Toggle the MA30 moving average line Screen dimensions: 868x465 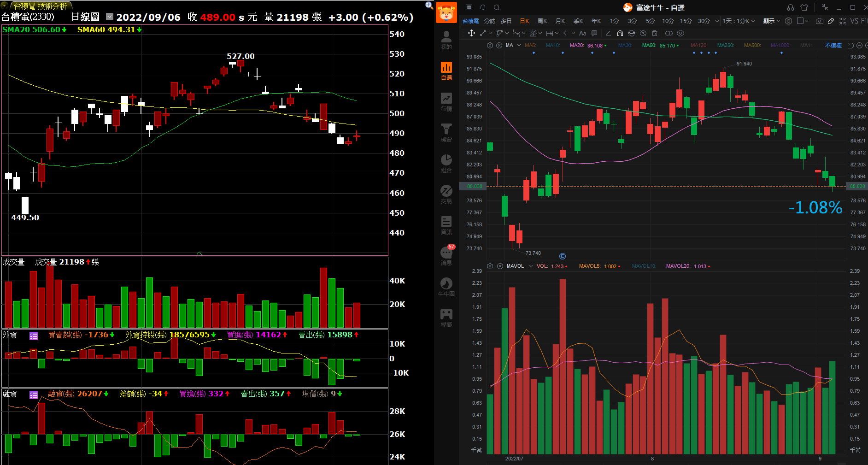click(x=625, y=45)
